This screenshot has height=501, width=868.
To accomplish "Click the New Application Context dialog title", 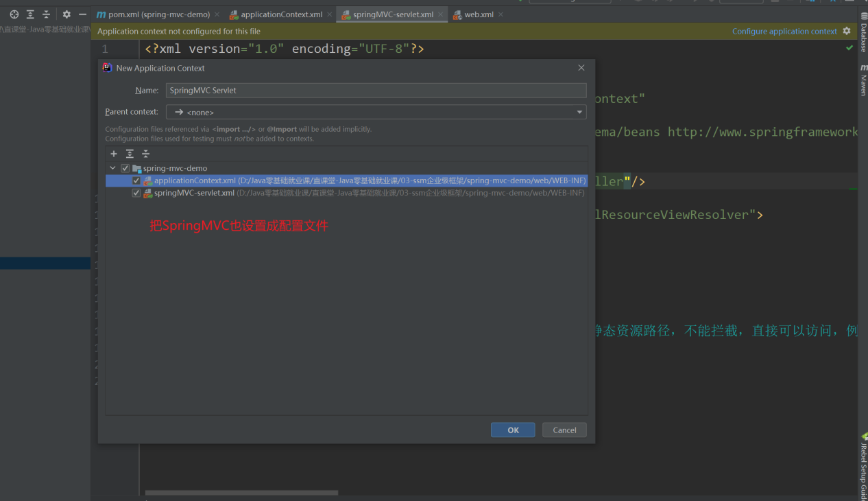I will tap(160, 68).
